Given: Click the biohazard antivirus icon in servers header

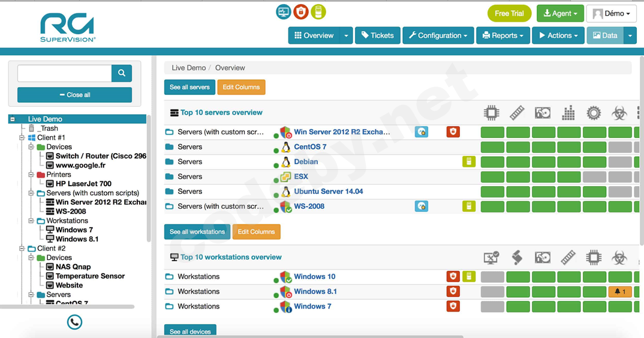Looking at the screenshot, I should point(619,113).
